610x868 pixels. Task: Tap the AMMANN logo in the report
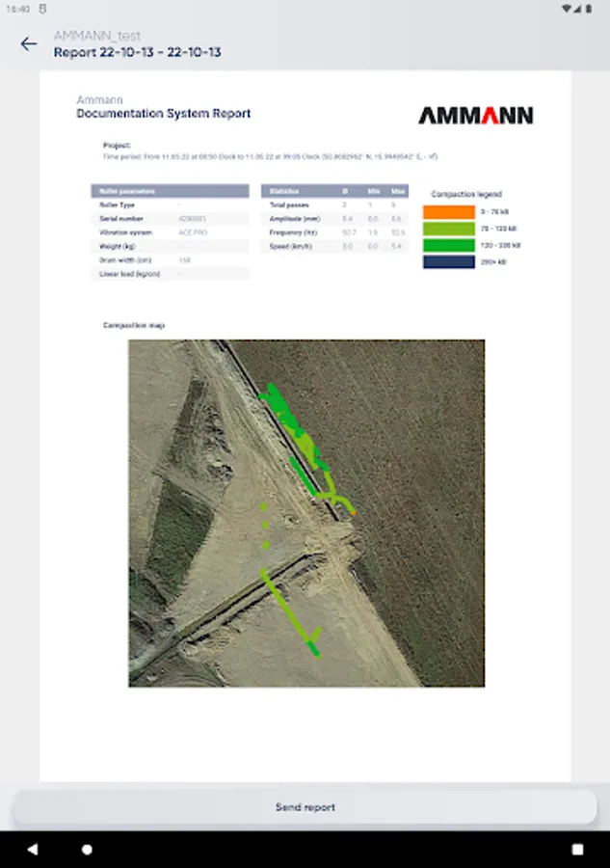(x=476, y=115)
